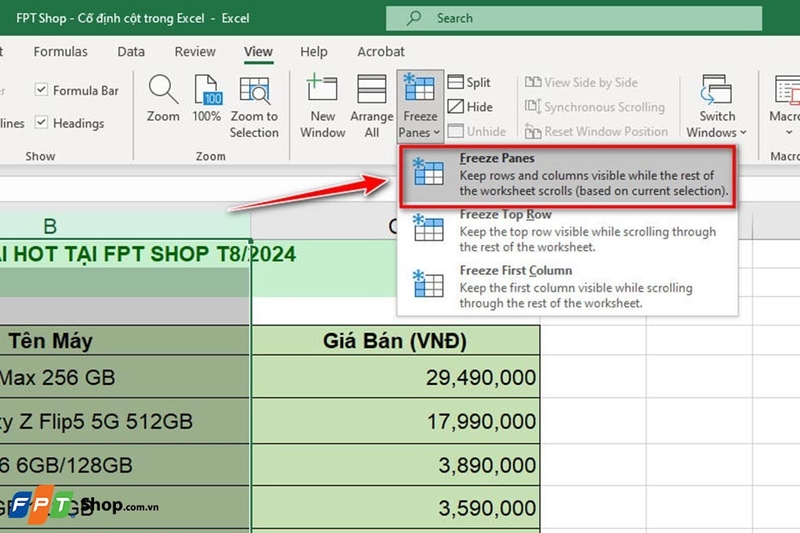
Task: Click Synchronous Scrolling option
Action: tap(595, 107)
